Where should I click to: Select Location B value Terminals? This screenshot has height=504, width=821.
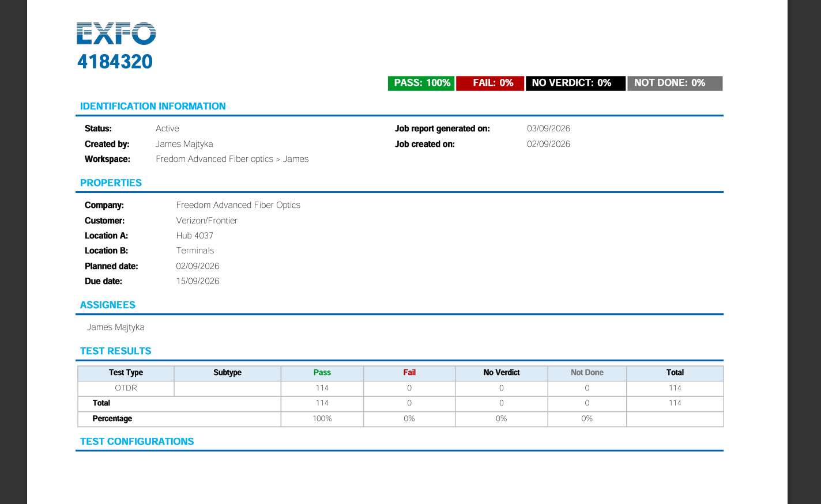pos(195,251)
